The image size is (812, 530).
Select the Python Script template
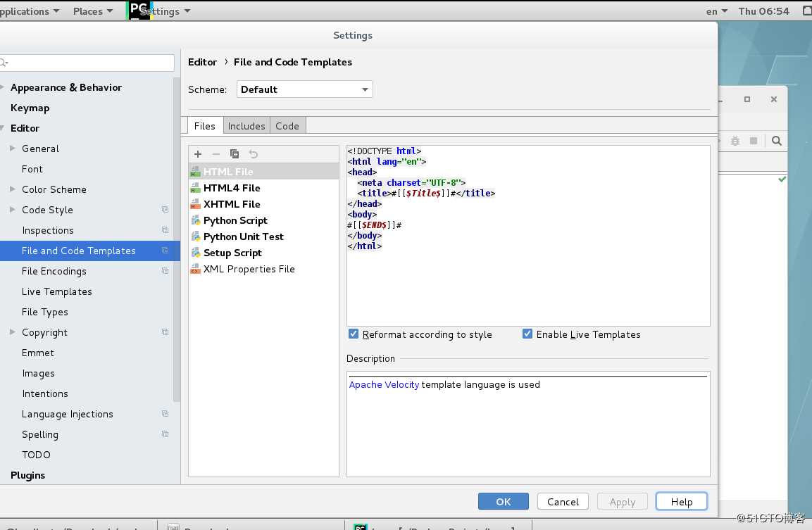(263, 220)
